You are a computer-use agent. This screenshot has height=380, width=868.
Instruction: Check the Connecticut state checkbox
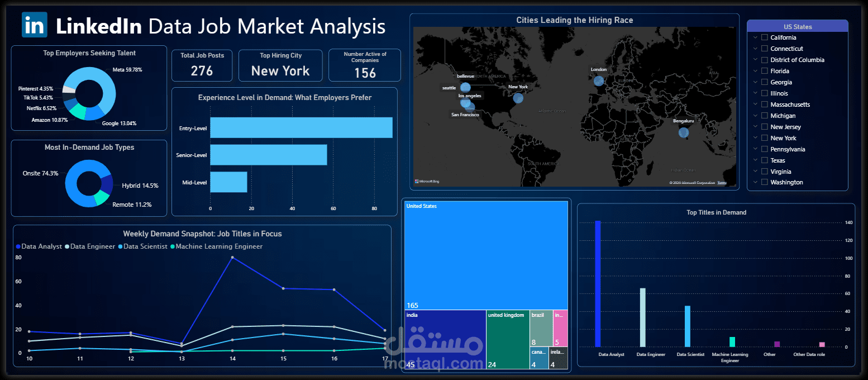765,49
